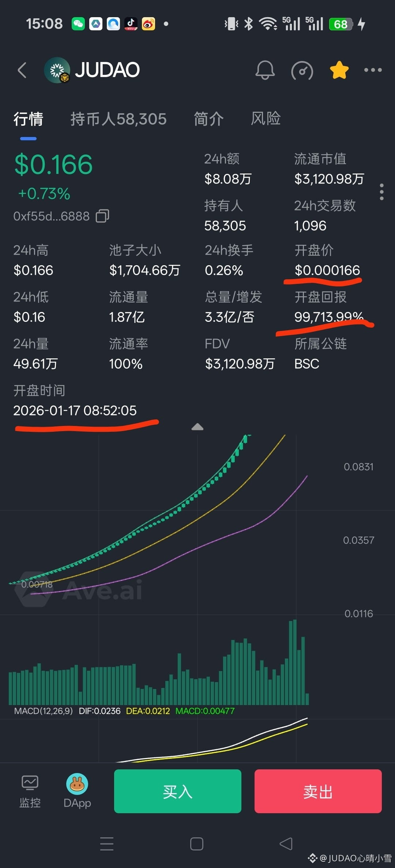This screenshot has height=868, width=395.
Task: Open Android recent apps menu button
Action: click(x=107, y=844)
